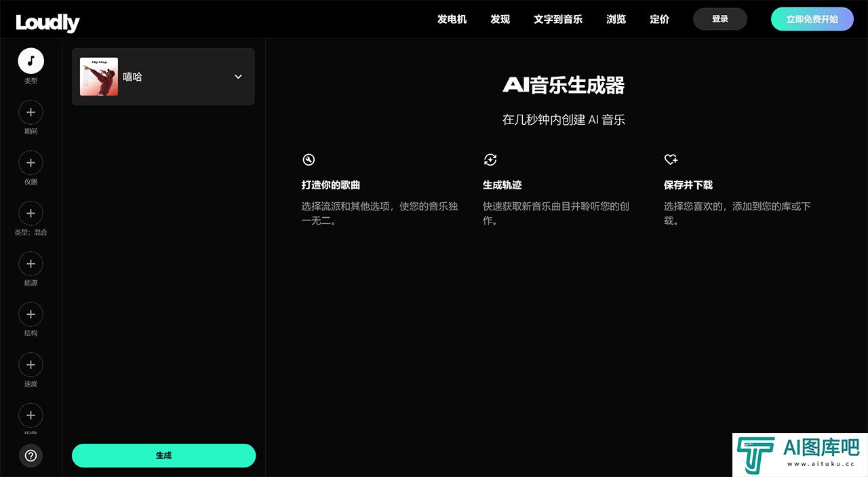
Task: Open the 定价 pricing page
Action: tap(659, 19)
